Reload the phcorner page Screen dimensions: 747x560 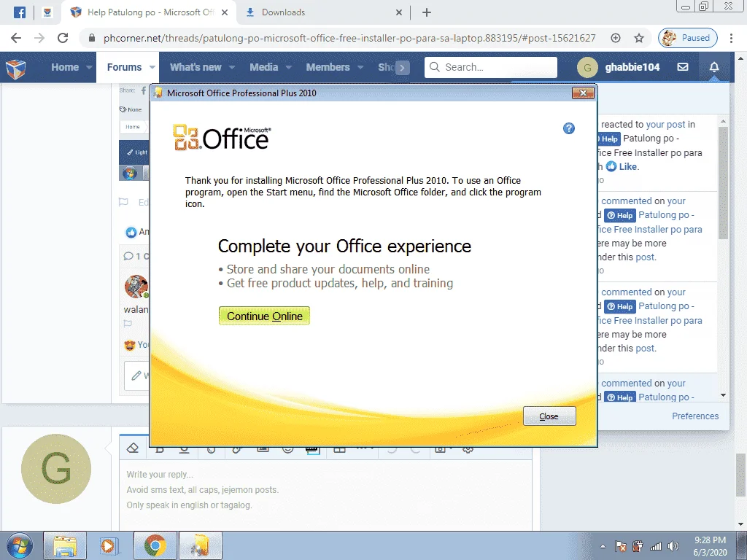coord(63,38)
